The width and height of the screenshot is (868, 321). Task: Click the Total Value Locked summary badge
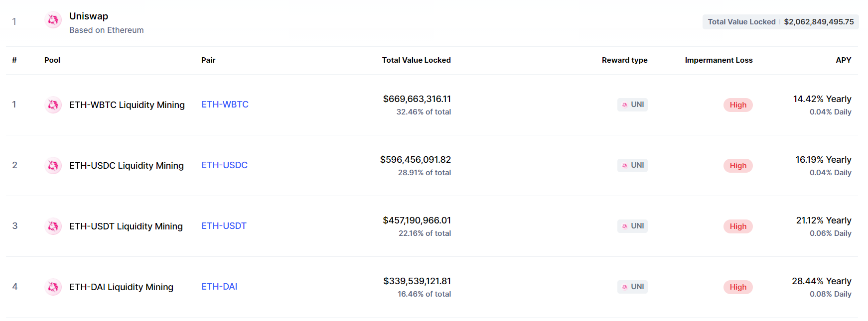click(780, 22)
